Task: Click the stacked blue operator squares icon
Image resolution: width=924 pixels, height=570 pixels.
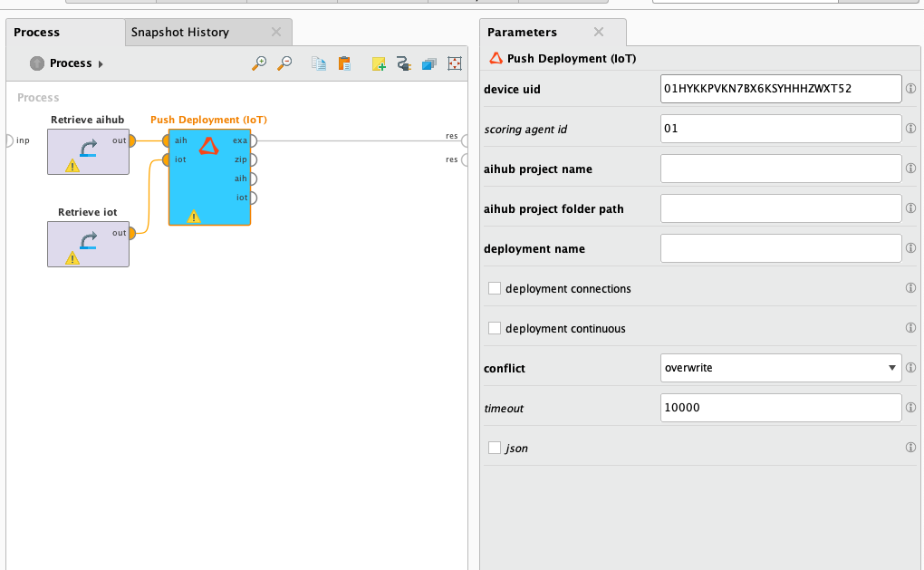Action: point(429,63)
